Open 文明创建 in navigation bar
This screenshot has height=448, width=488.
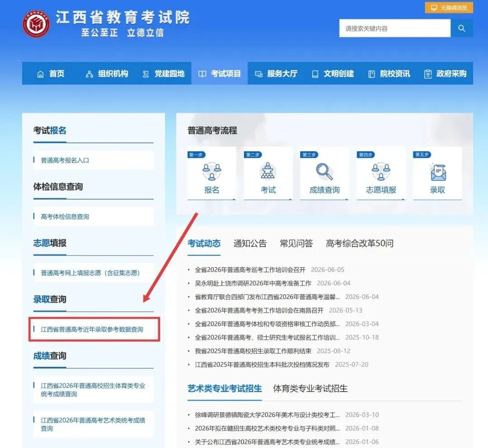click(x=333, y=74)
